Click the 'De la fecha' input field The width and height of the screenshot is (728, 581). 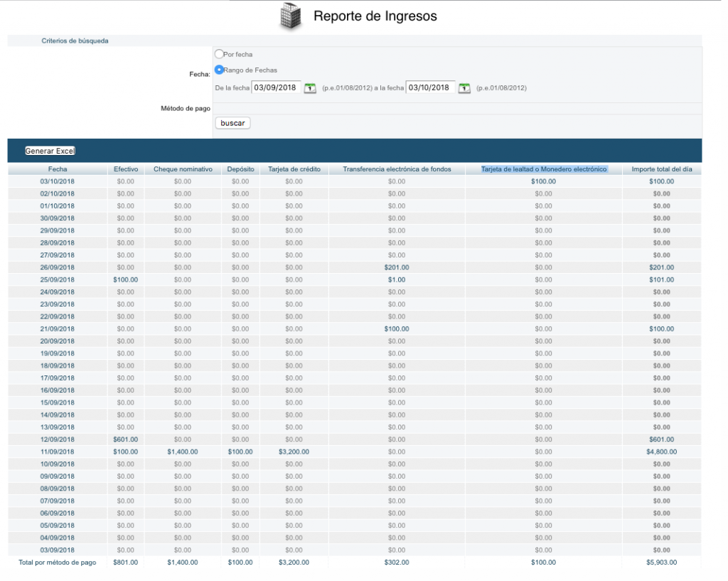(277, 87)
